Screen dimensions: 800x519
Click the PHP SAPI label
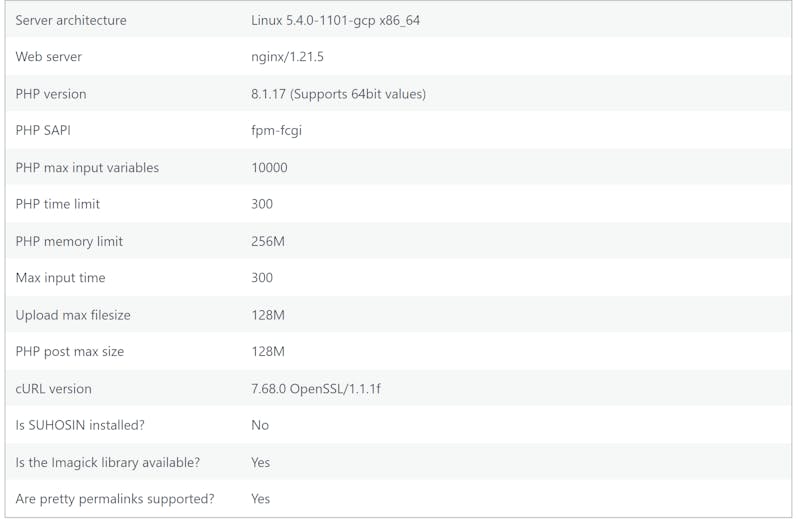[43, 130]
